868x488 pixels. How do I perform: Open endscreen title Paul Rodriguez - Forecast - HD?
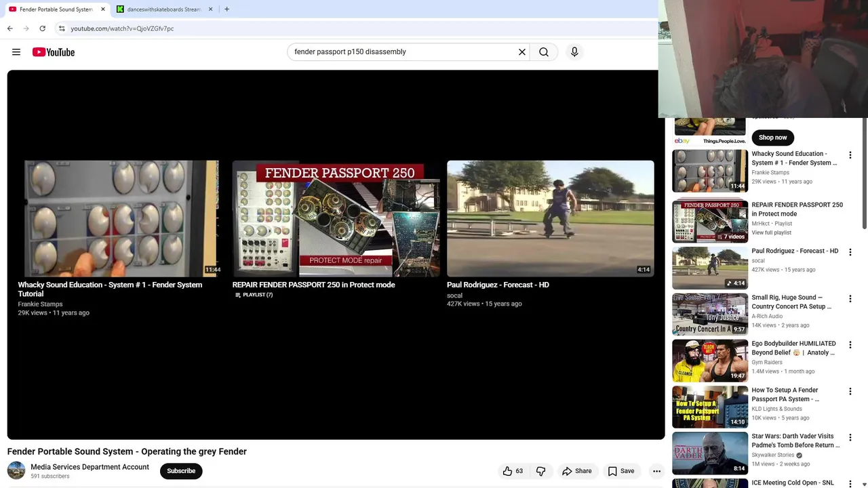coord(498,285)
